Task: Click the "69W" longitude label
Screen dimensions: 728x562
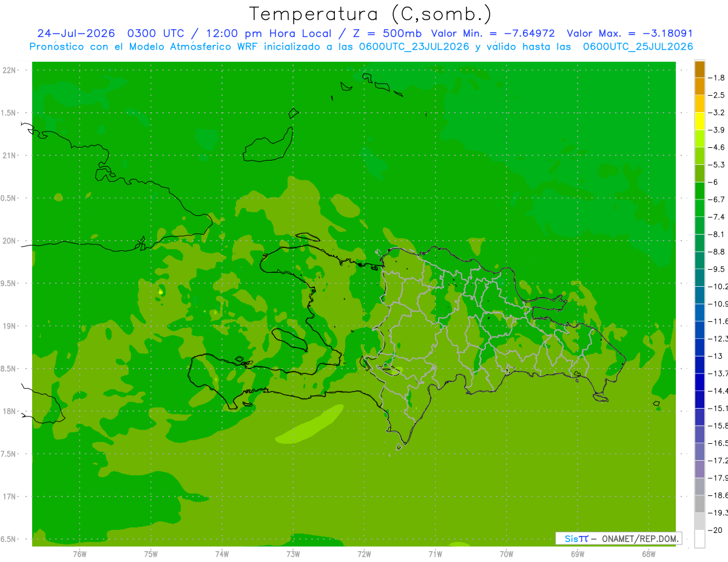Action: [x=578, y=554]
